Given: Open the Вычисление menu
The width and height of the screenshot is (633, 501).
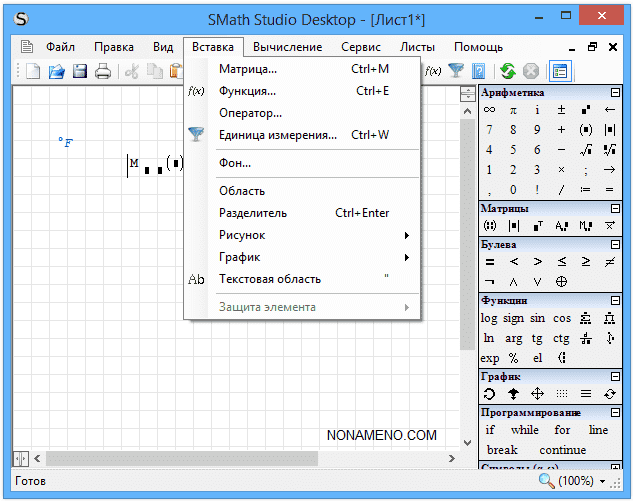Looking at the screenshot, I should [287, 47].
